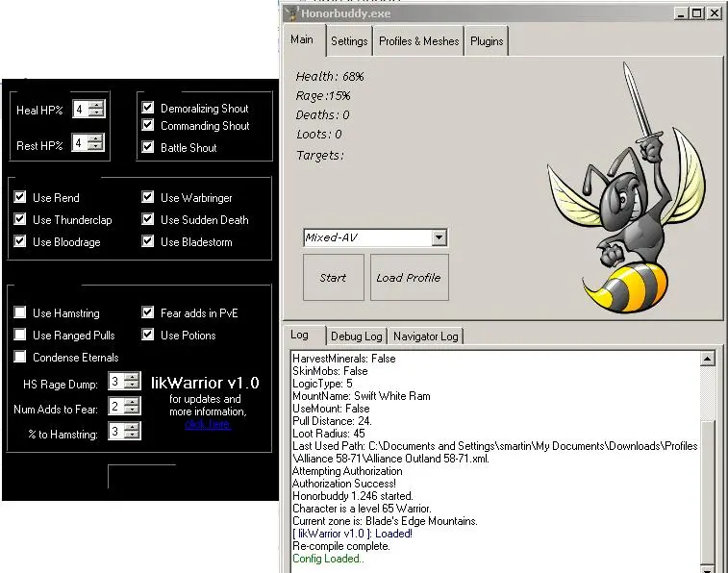Click the log scrollbar down arrow
Viewport: 728px width, 573px height.
tap(707, 569)
